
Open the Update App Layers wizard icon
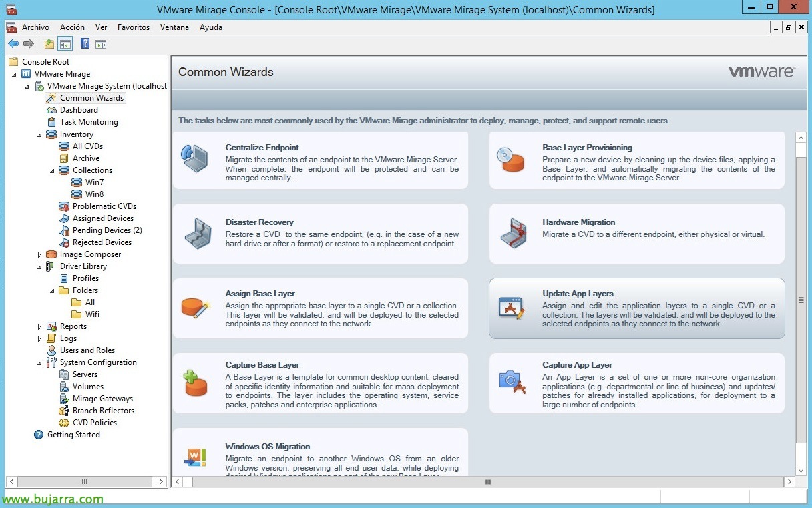[512, 308]
